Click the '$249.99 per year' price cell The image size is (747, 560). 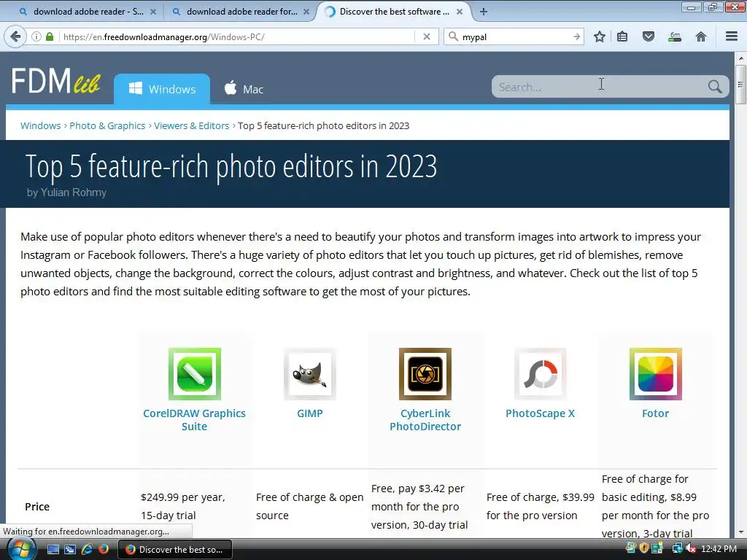(183, 506)
